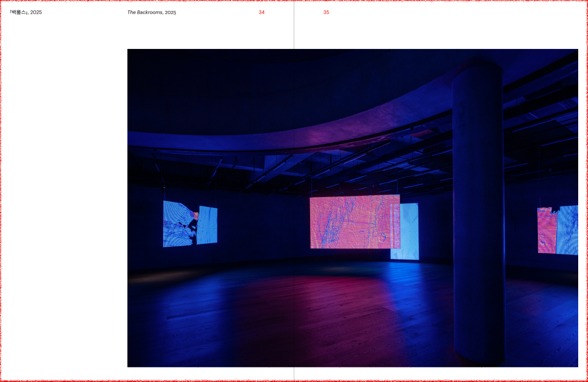Select the italic title The Backrooms, 2025
This screenshot has height=382, width=588.
[152, 12]
